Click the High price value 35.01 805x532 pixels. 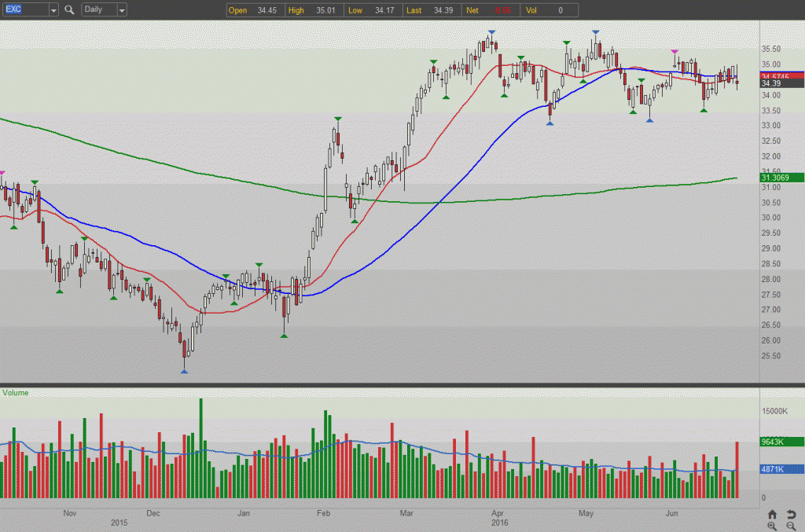[325, 10]
